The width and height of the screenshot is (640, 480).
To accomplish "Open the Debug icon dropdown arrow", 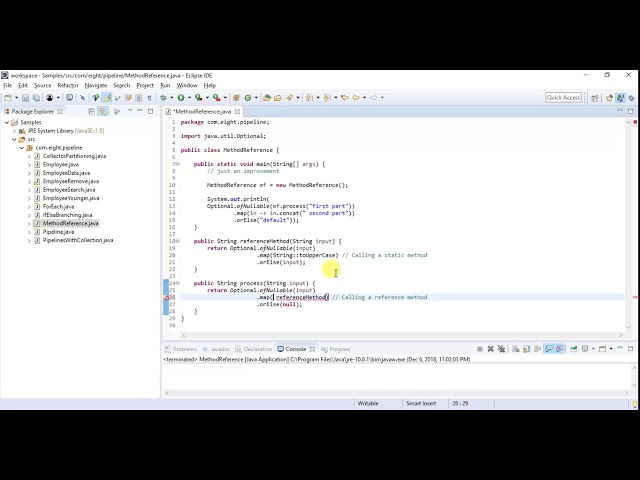I will (171, 98).
